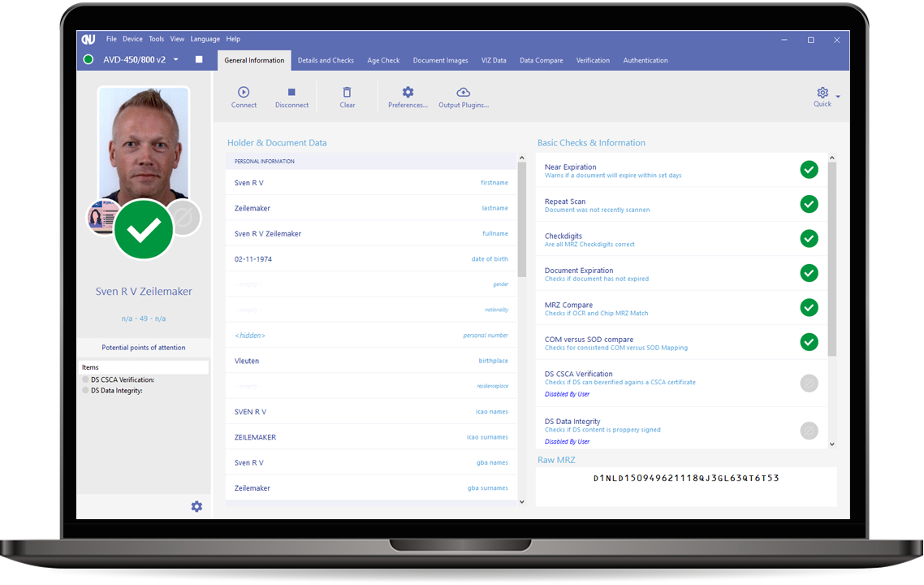Screen dimensions: 924x585
Task: Switch to the Details and Checks tab
Action: click(326, 60)
